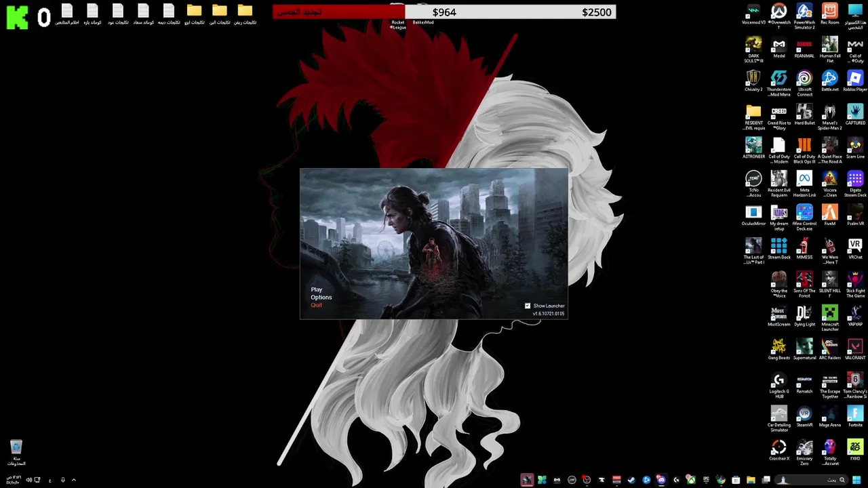Image resolution: width=868 pixels, height=488 pixels.
Task: Open the Gang Beasts shortcut
Action: [x=779, y=350]
